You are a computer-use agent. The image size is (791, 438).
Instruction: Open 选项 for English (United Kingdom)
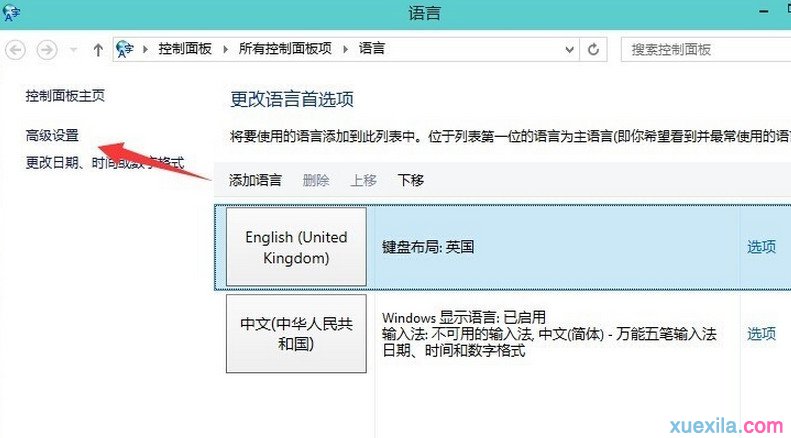click(761, 247)
